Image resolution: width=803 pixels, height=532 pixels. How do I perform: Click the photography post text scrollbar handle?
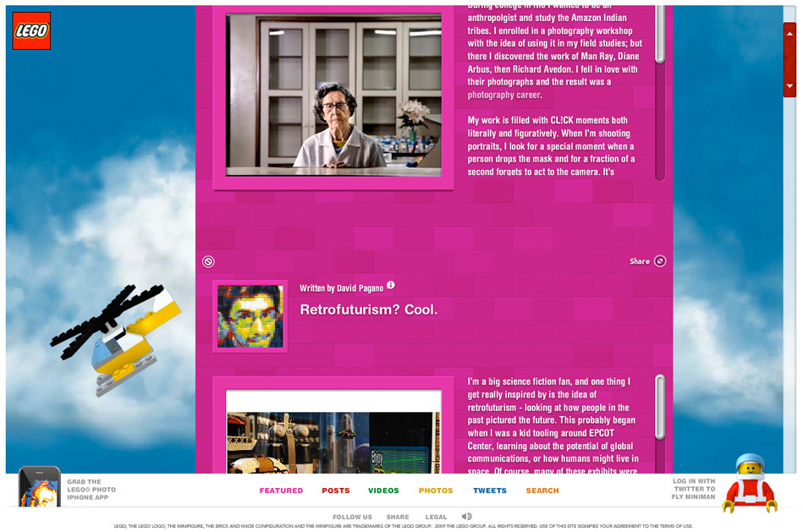[x=660, y=33]
